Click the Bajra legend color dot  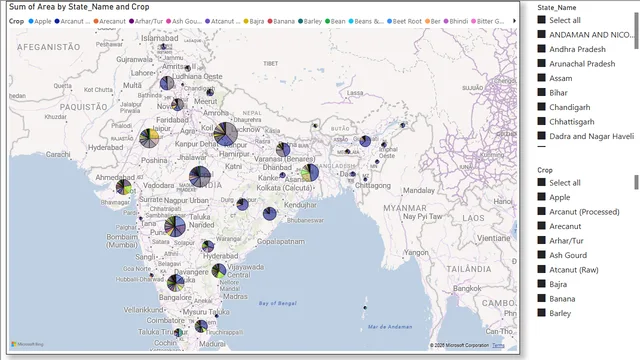[246, 21]
